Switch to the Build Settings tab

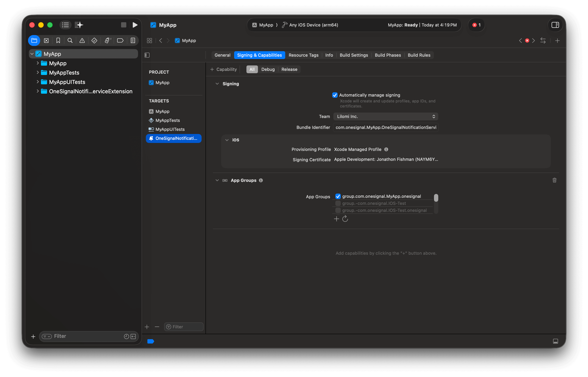click(x=354, y=55)
